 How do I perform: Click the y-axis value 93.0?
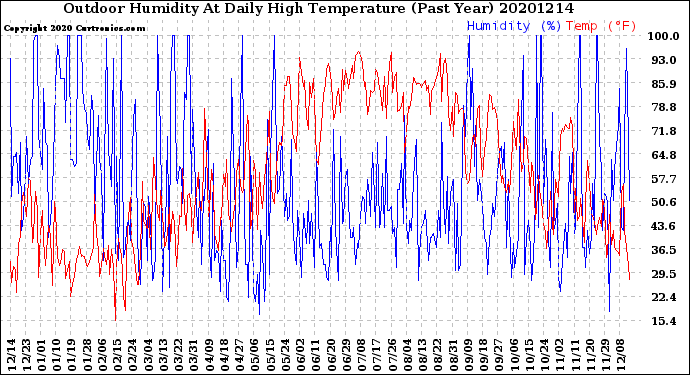(664, 60)
